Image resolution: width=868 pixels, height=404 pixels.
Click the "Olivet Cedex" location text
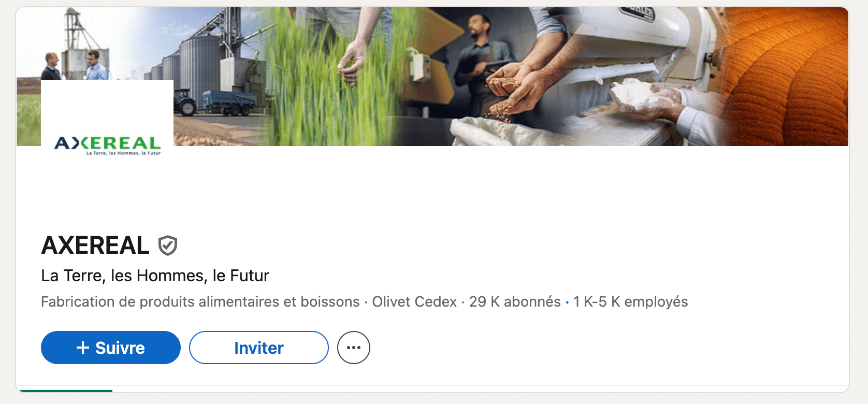414,302
